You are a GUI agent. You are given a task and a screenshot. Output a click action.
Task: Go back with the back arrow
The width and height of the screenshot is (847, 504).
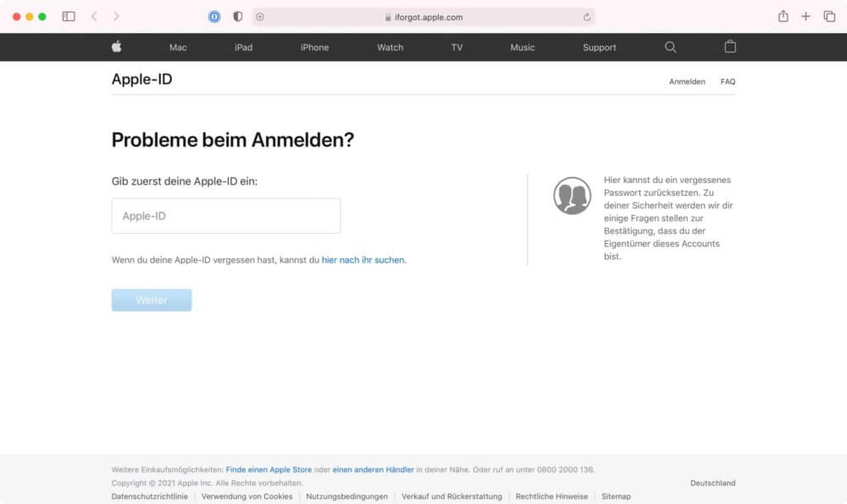[94, 17]
